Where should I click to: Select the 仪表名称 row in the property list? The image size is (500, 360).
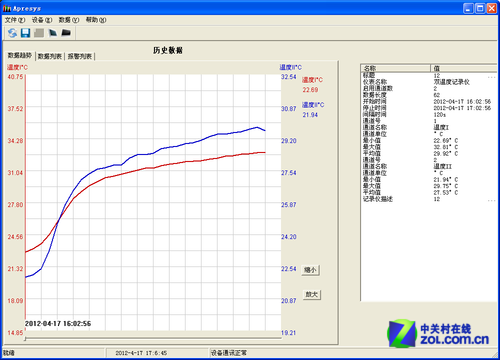point(429,82)
